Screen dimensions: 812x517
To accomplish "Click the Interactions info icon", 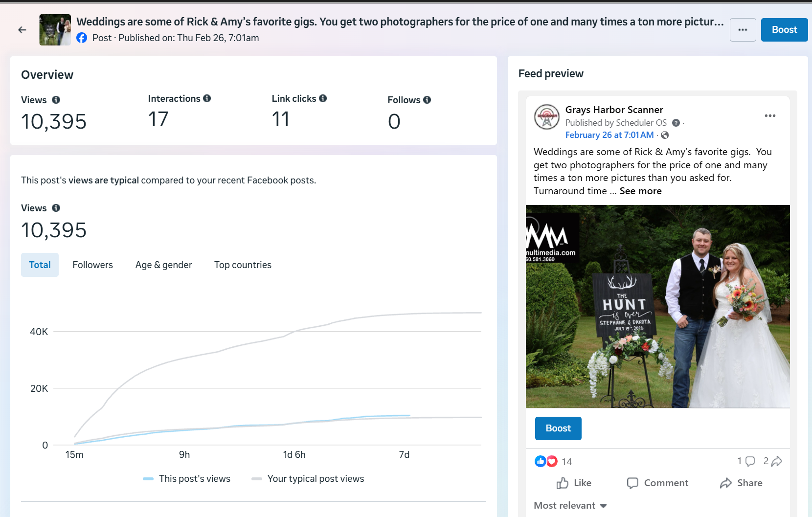I will (207, 98).
